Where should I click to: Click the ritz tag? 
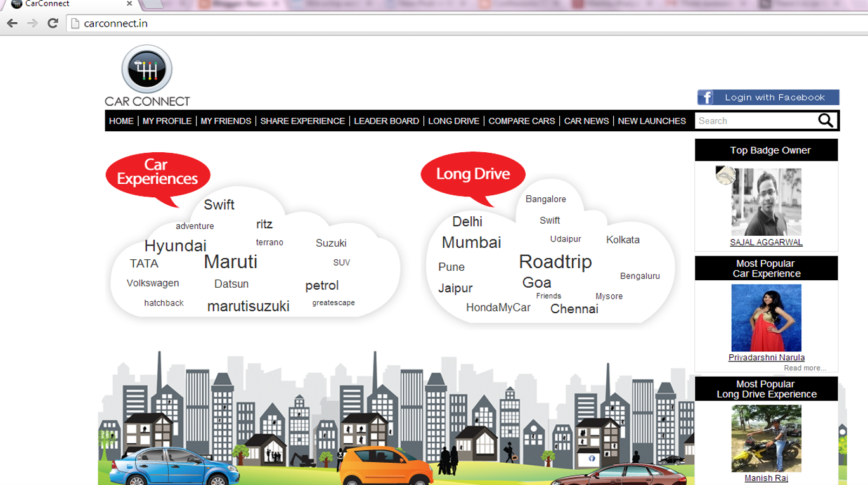coord(264,224)
